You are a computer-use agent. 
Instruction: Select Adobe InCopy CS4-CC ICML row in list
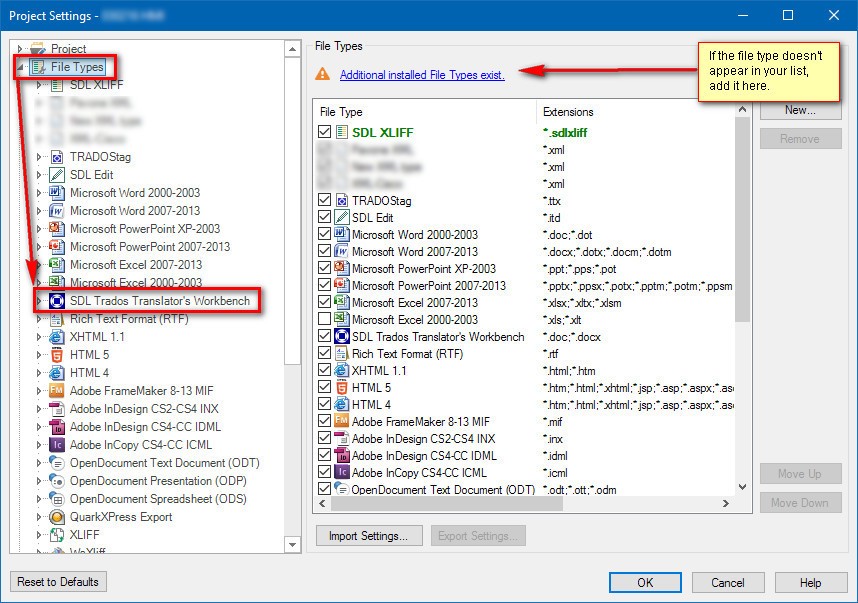click(419, 473)
